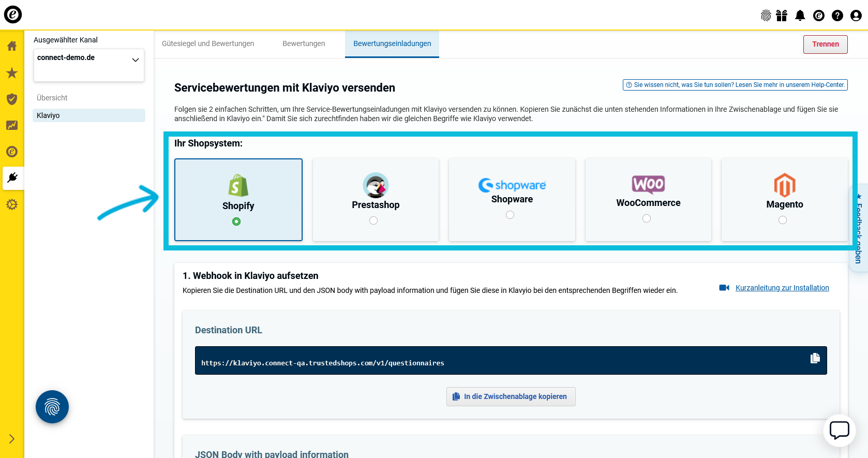
Task: Click the Shopware logo
Action: pyautogui.click(x=512, y=185)
